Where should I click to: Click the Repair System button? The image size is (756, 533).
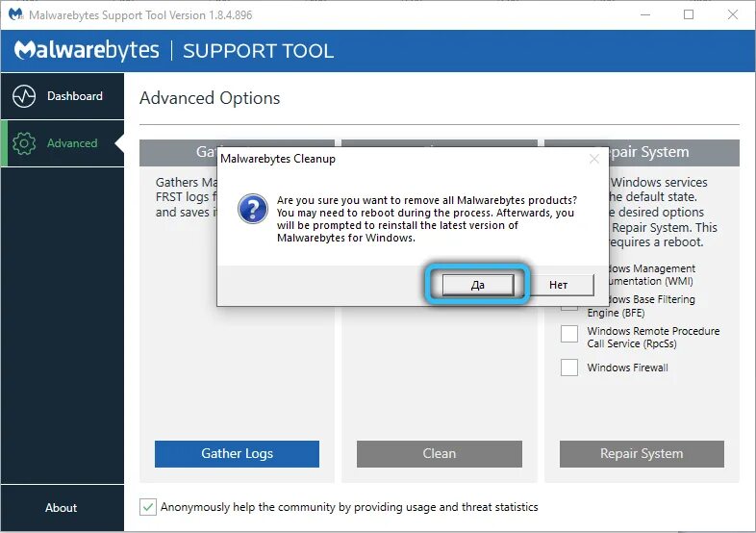point(642,454)
